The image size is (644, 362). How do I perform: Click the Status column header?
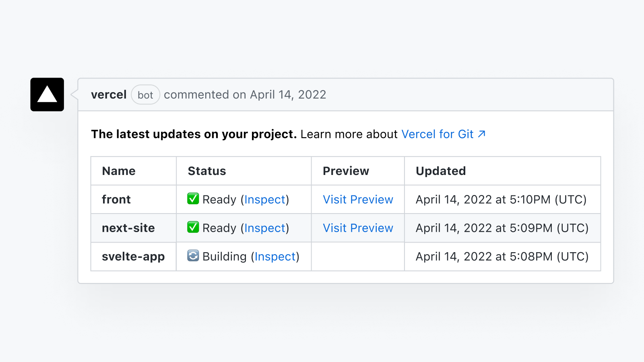click(x=206, y=171)
